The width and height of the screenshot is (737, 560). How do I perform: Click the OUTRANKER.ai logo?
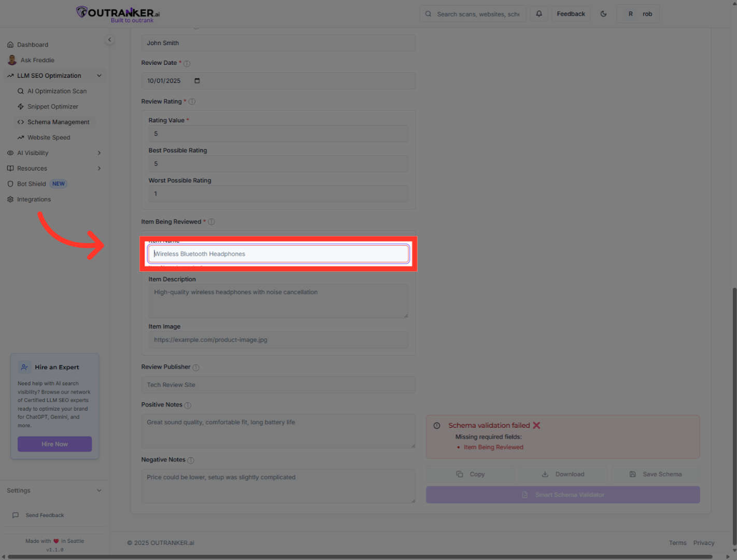[x=118, y=14]
